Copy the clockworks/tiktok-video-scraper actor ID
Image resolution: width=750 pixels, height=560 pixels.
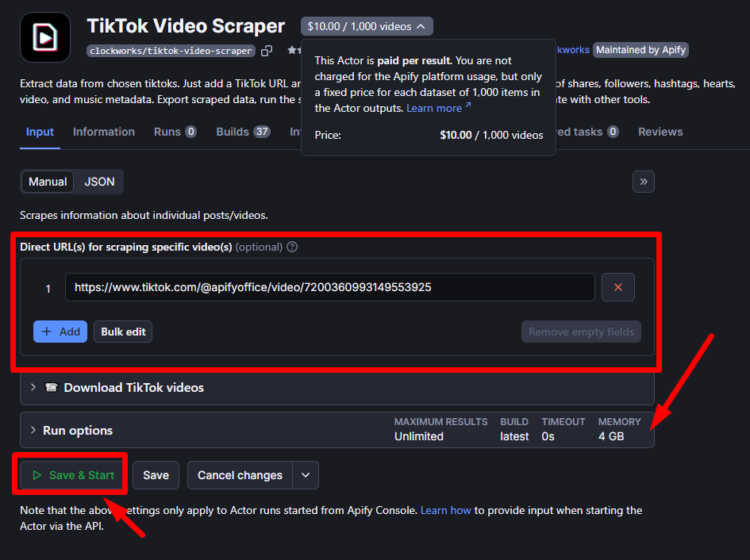(x=267, y=51)
